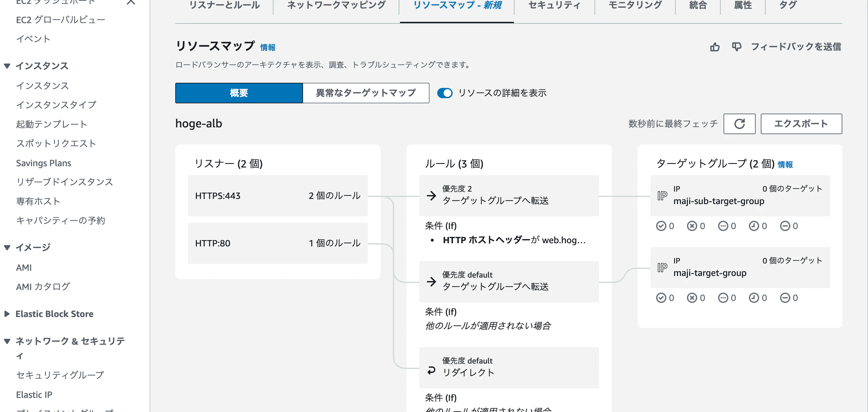Click unused count icon under maji-sub-target-group
Viewport: 868px width, 412px height.
[723, 226]
